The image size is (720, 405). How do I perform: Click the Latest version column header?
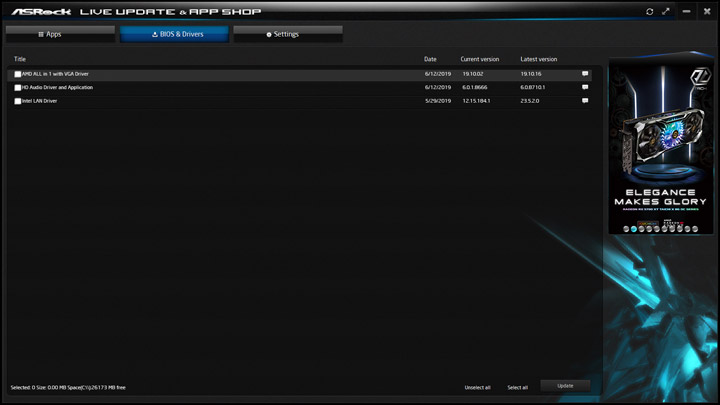pos(539,59)
